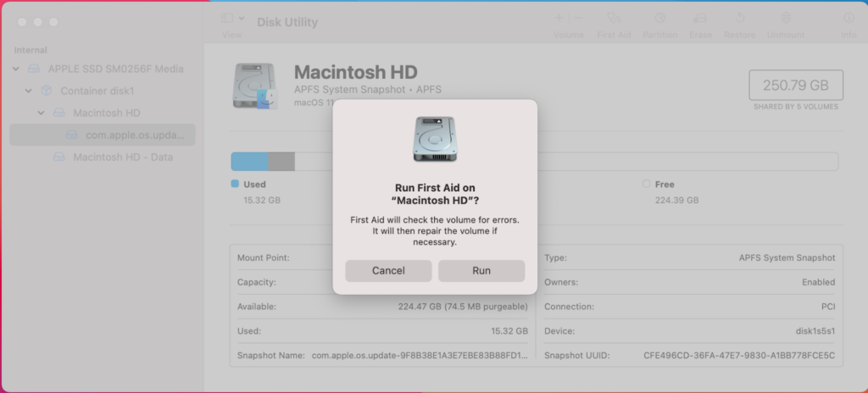Click the blue Used segment of storage bar
Image resolution: width=868 pixels, height=393 pixels.
[x=249, y=162]
